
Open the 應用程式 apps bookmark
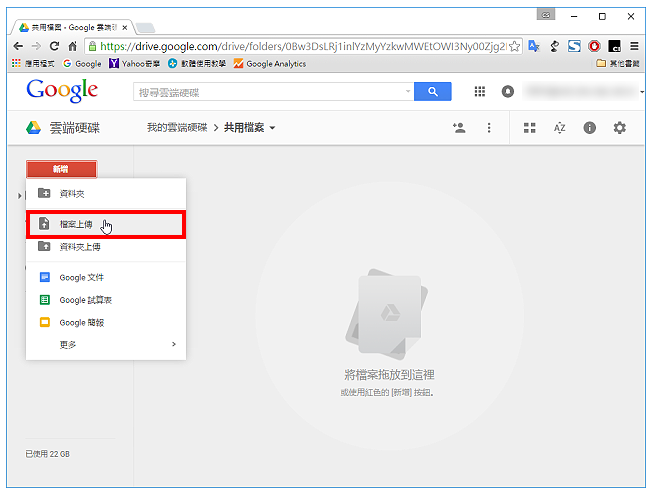point(33,63)
